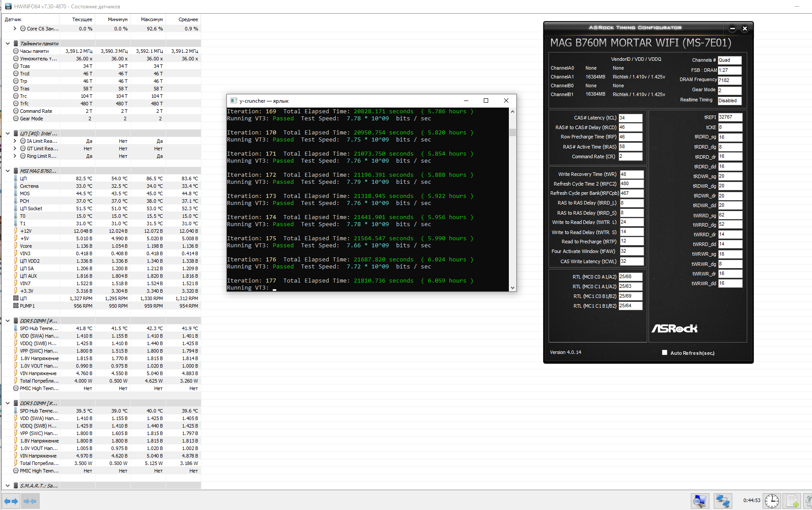
Task: Click the y-cruncher console scrollbar thumb
Action: coord(512,132)
